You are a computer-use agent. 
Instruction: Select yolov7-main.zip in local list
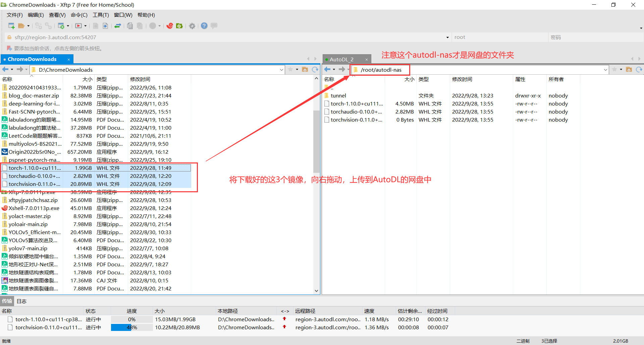(x=96, y=249)
